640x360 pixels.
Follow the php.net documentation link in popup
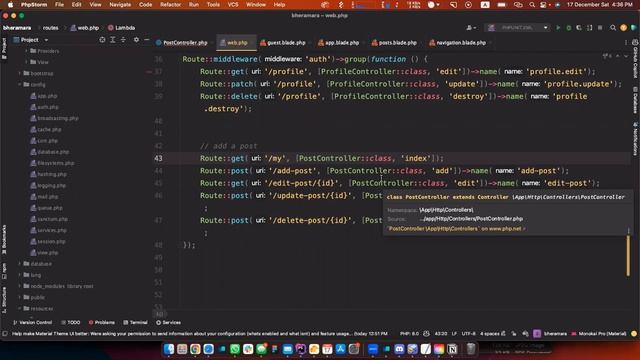[456, 229]
